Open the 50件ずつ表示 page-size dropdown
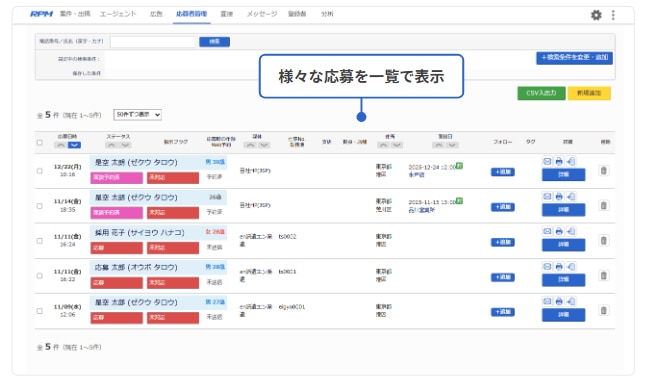Viewport: 645px width, 385px height. (x=137, y=114)
